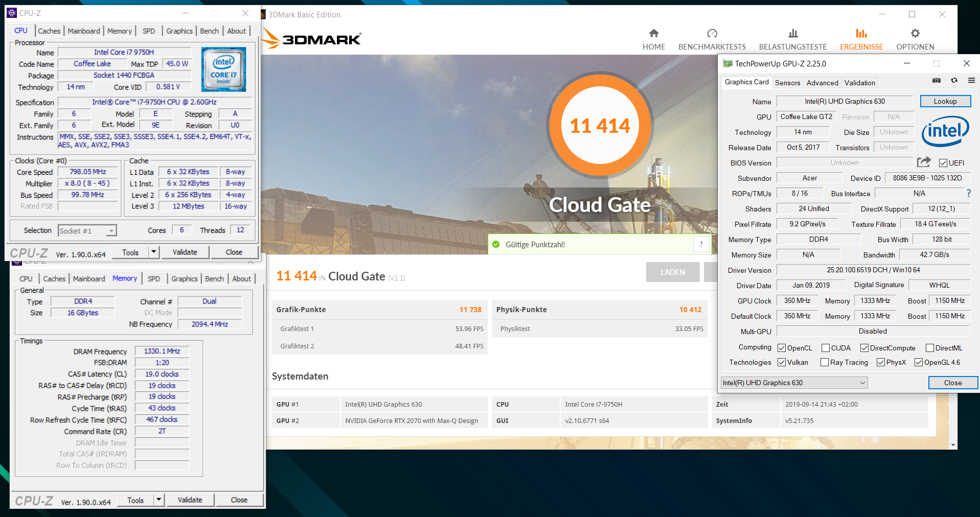Toggle the OpenCL checkbox

(x=782, y=348)
